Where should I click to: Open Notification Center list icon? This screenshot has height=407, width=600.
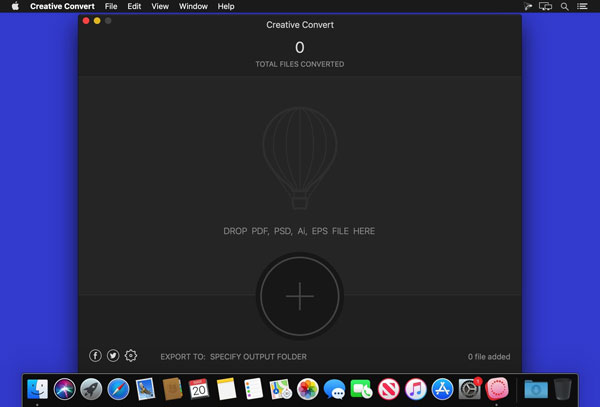pos(582,7)
